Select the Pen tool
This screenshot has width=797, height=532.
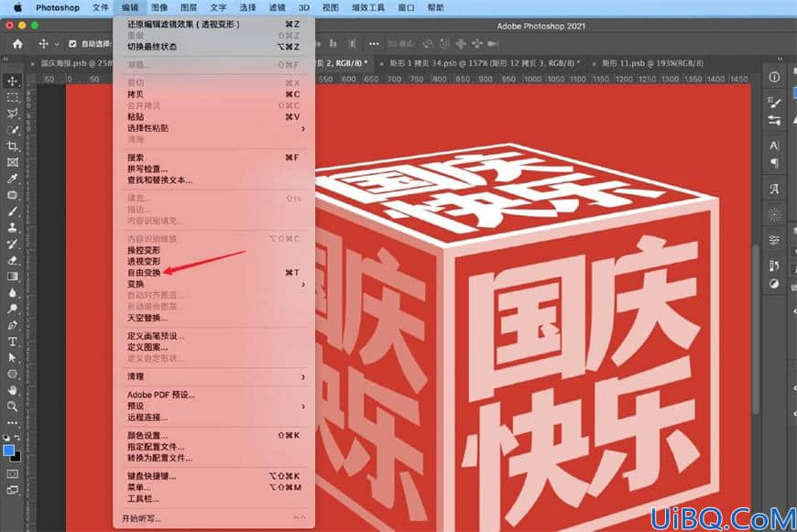[12, 325]
